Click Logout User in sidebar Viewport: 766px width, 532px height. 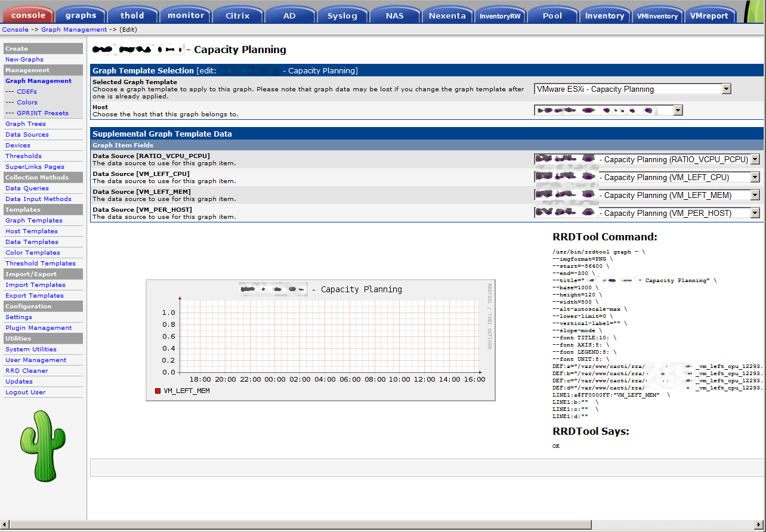[x=25, y=392]
